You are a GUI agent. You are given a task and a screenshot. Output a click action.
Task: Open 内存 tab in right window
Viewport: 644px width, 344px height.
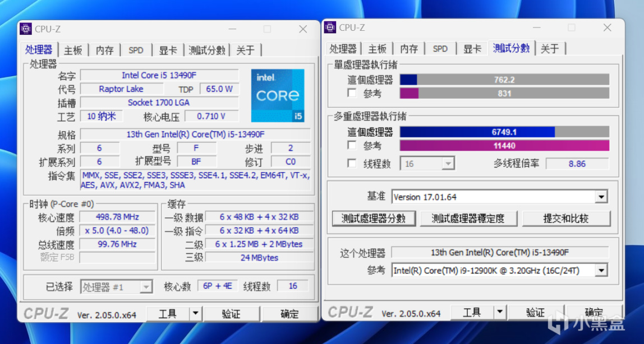tap(409, 49)
